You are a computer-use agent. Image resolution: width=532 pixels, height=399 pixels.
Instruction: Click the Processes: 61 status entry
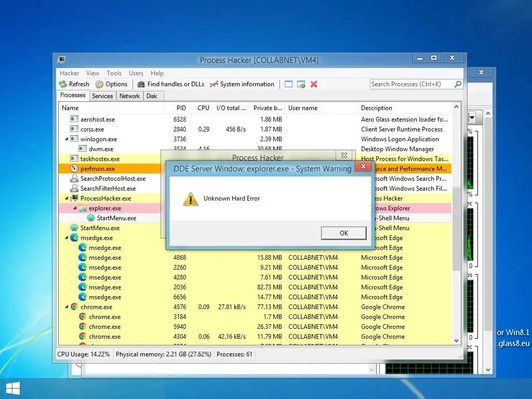pos(234,354)
